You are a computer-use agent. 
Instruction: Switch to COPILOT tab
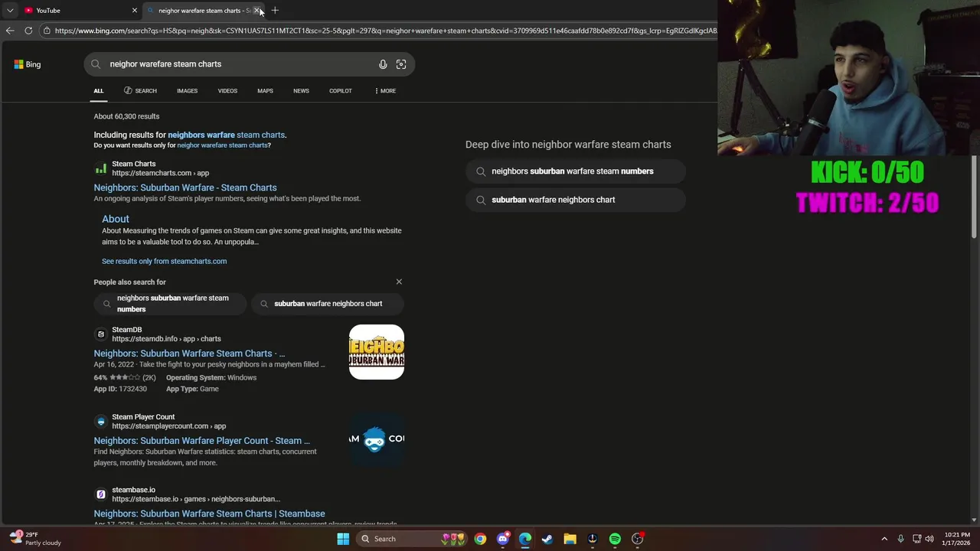point(341,91)
